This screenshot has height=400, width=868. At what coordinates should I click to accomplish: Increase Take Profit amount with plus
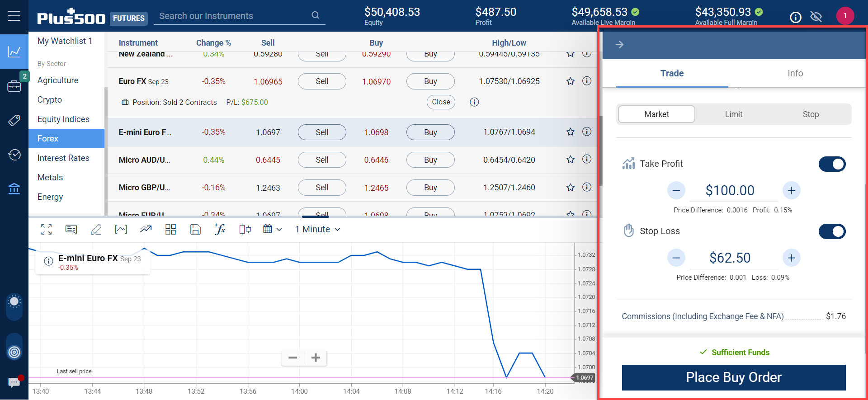pos(791,191)
